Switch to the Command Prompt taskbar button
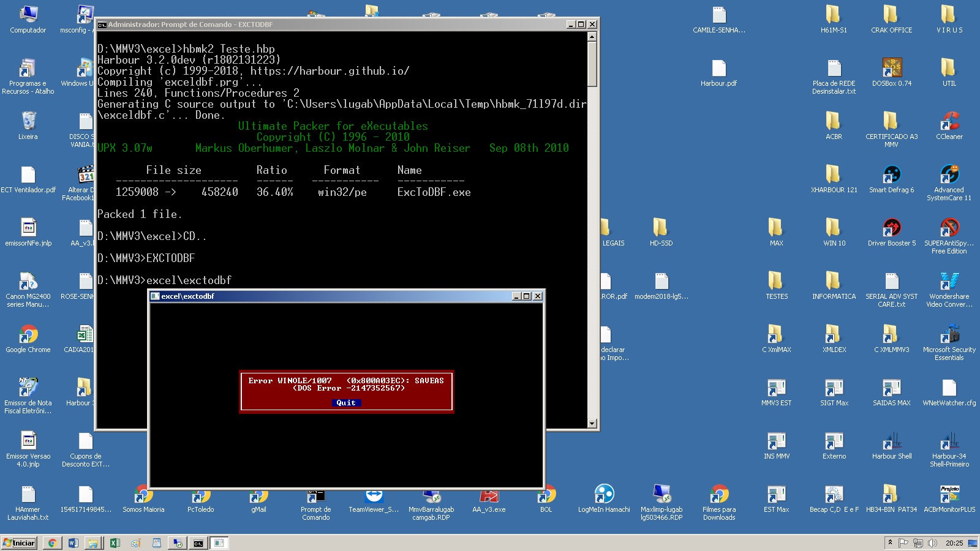 198,543
